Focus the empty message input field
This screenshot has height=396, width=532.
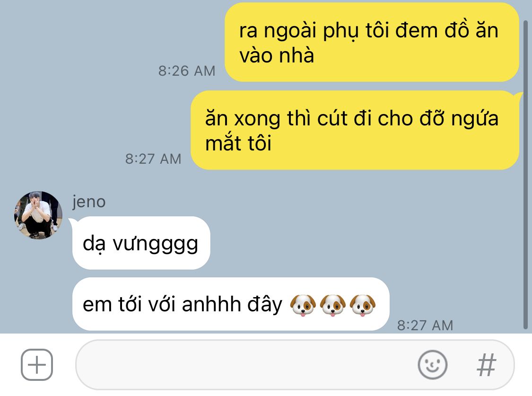[x=295, y=365]
